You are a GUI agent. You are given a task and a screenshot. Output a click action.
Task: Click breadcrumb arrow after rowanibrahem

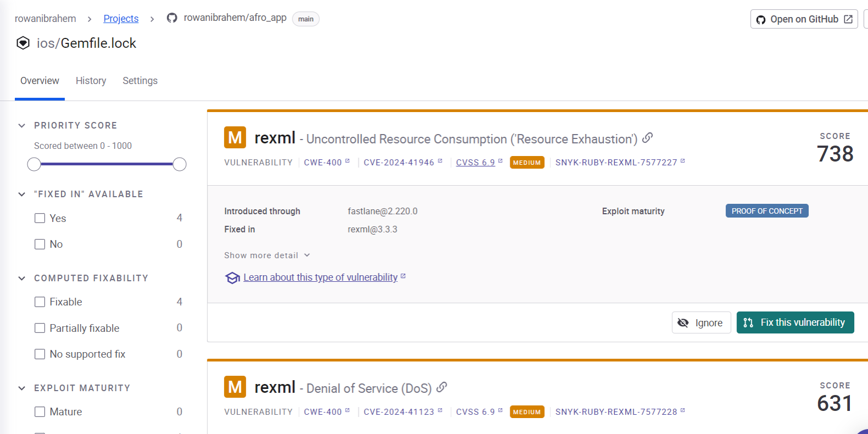click(90, 19)
